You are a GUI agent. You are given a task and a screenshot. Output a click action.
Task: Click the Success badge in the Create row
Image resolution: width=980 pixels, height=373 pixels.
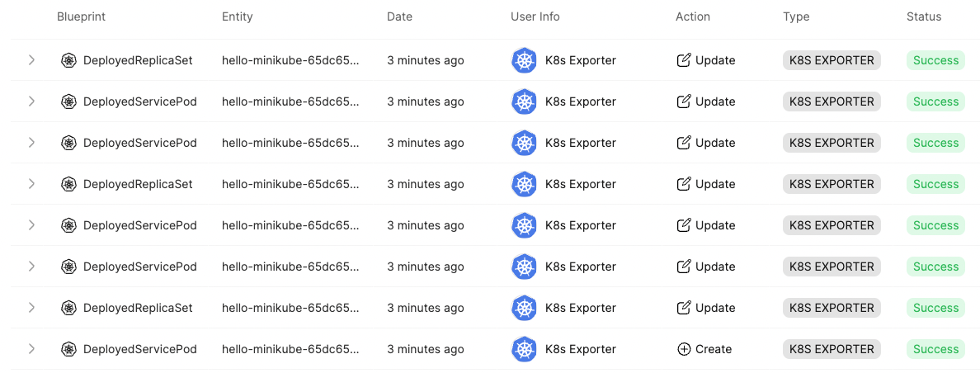pyautogui.click(x=935, y=349)
